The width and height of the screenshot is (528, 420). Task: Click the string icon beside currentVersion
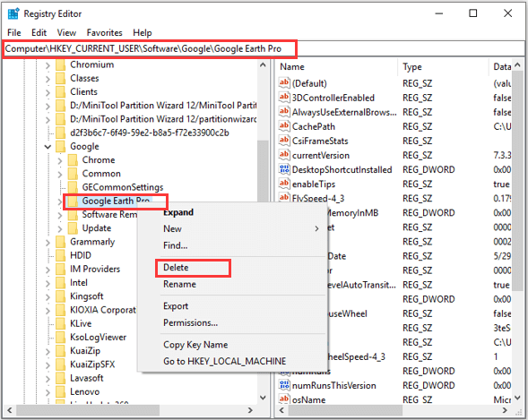click(284, 155)
